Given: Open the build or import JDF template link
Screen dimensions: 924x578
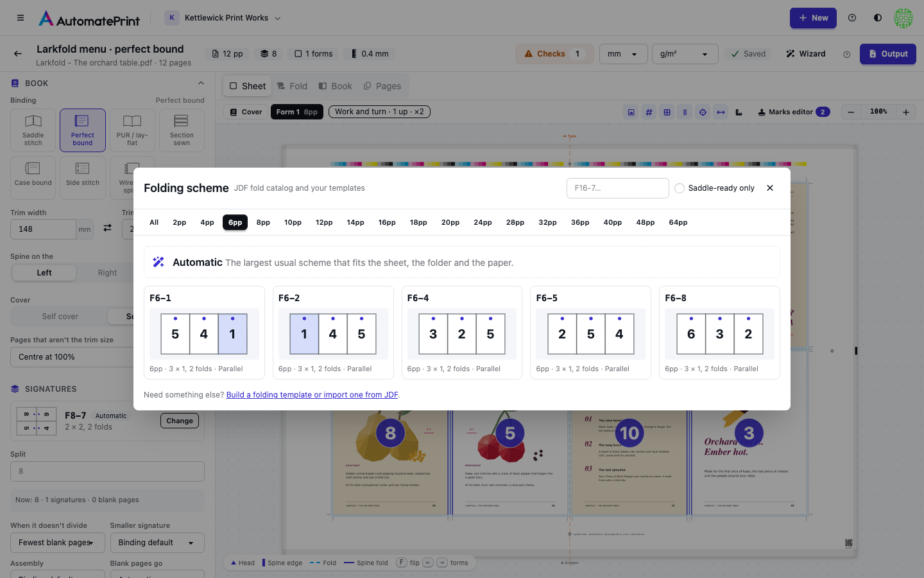Looking at the screenshot, I should point(312,395).
